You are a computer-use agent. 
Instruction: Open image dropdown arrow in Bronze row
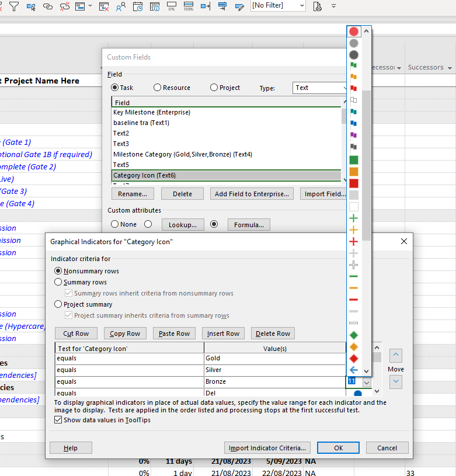point(367,382)
